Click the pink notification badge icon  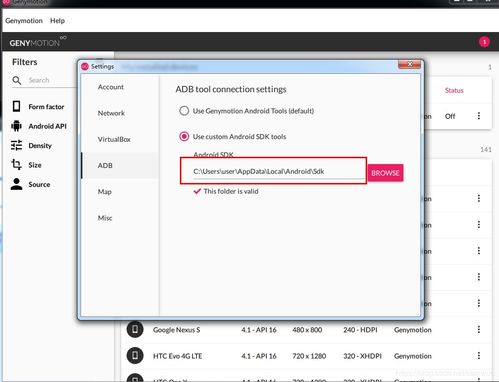tap(484, 42)
